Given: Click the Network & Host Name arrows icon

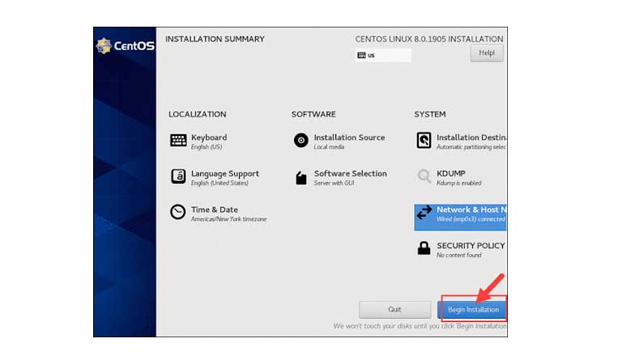Looking at the screenshot, I should click(424, 212).
